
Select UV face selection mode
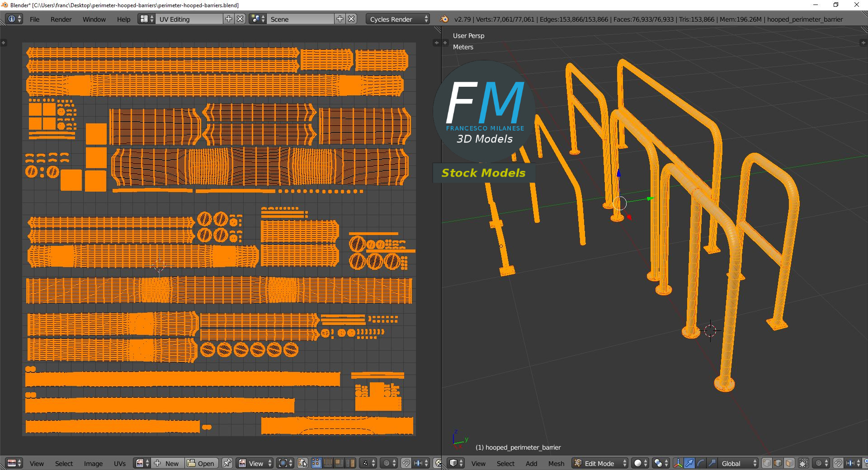(x=339, y=463)
